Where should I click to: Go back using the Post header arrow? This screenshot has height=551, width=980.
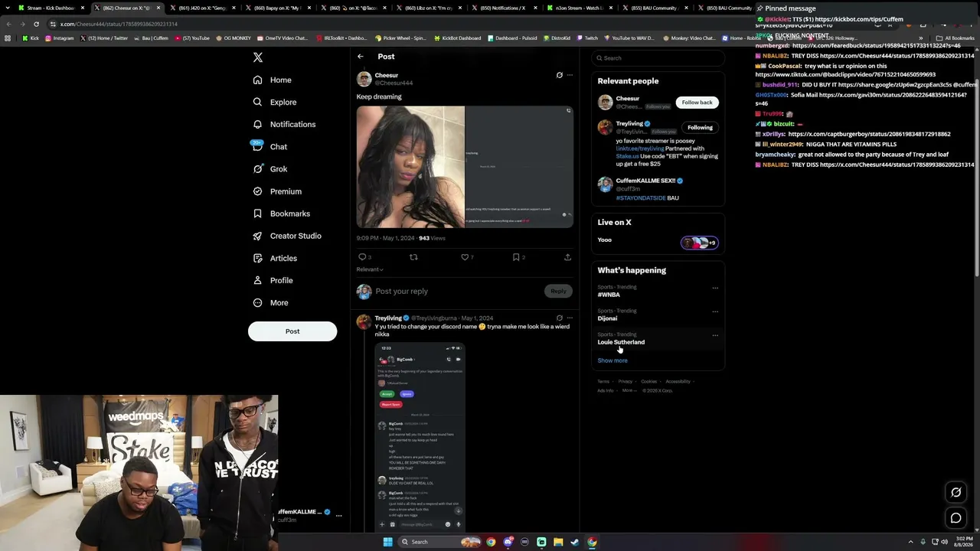point(361,57)
